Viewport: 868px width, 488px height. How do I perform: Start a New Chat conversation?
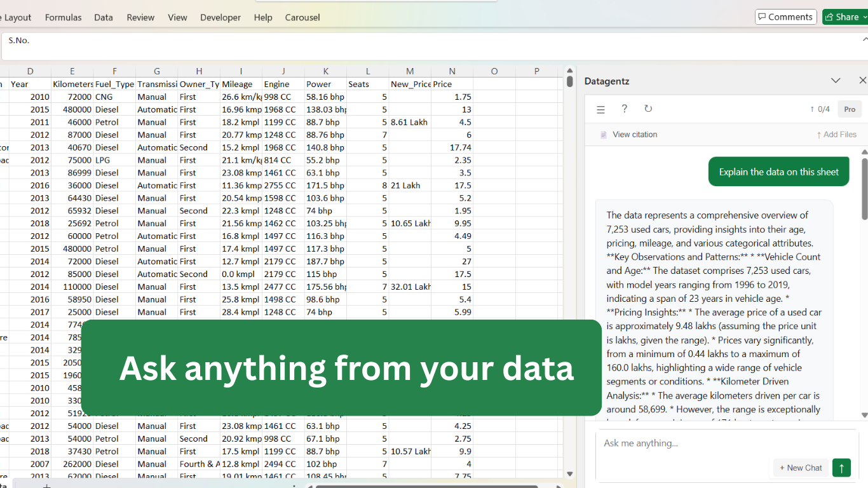pyautogui.click(x=800, y=468)
